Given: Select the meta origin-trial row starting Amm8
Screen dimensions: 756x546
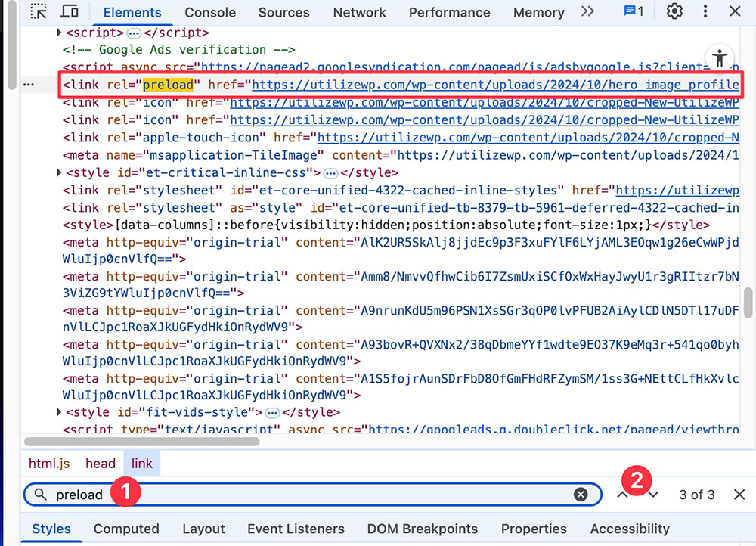Looking at the screenshot, I should pos(401,284).
